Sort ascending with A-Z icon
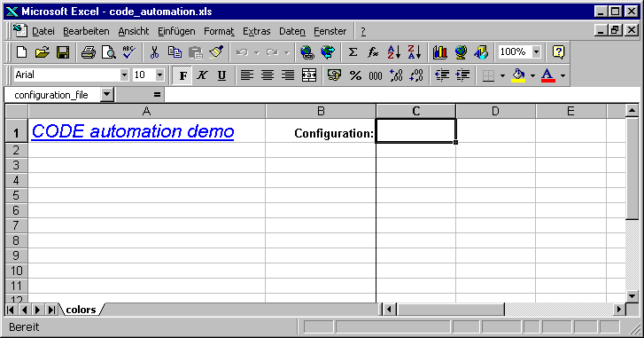The width and height of the screenshot is (644, 338). pos(394,52)
